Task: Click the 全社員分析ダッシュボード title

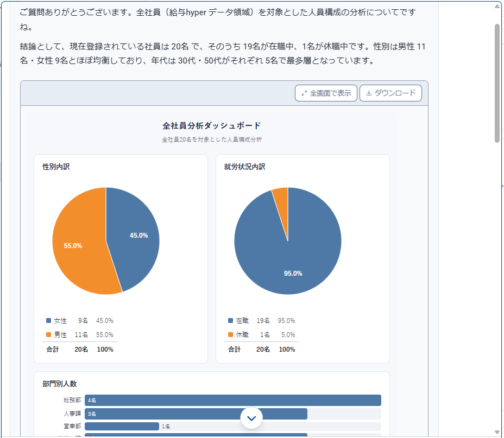Action: click(x=211, y=125)
